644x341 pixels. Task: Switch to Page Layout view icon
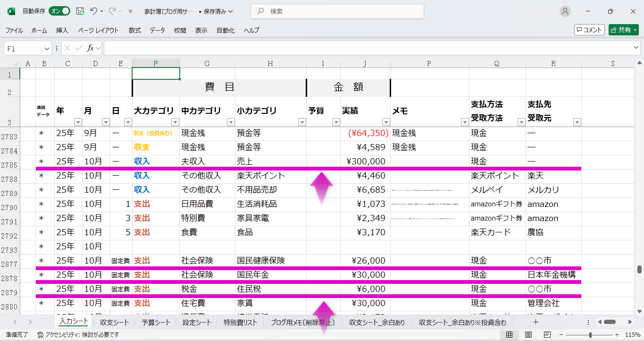click(x=528, y=335)
